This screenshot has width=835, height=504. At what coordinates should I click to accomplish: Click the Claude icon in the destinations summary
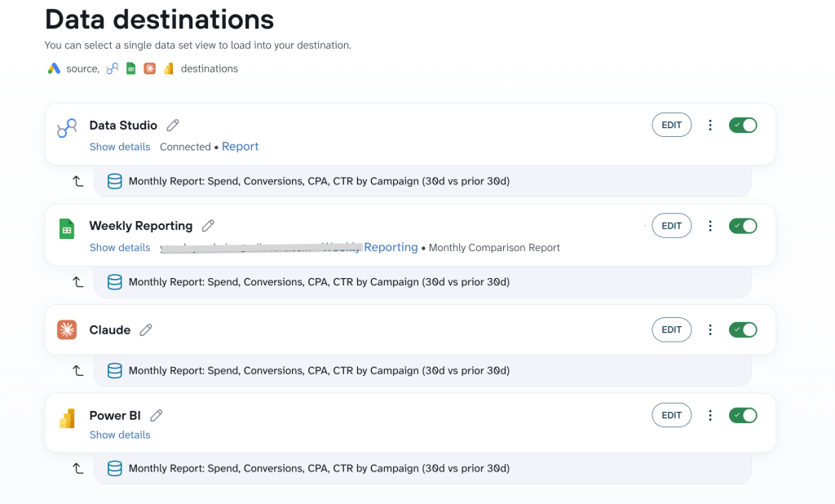coord(150,69)
